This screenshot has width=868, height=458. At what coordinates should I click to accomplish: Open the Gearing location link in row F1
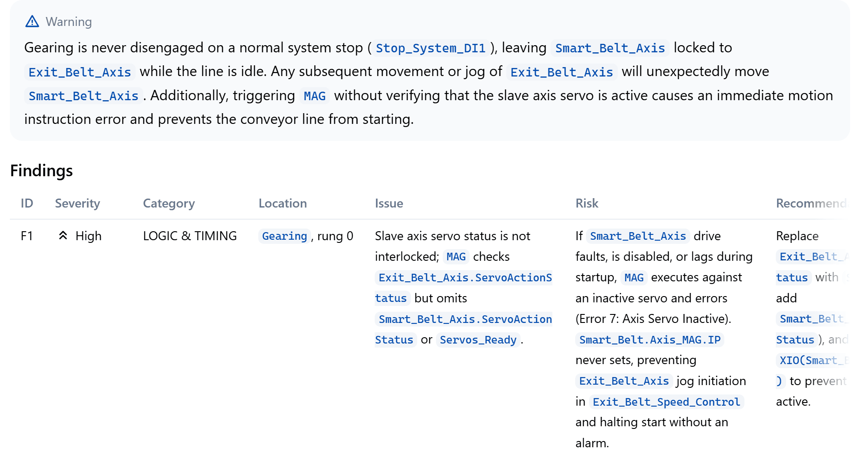click(284, 236)
